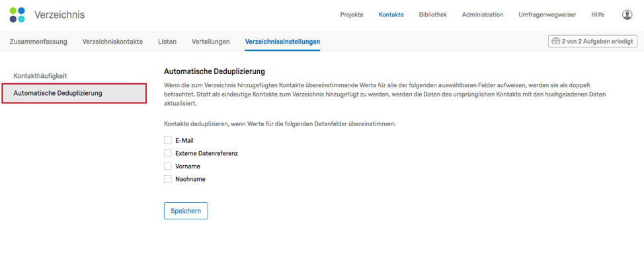The width and height of the screenshot is (644, 257).
Task: Click the Speichern button
Action: point(186,211)
